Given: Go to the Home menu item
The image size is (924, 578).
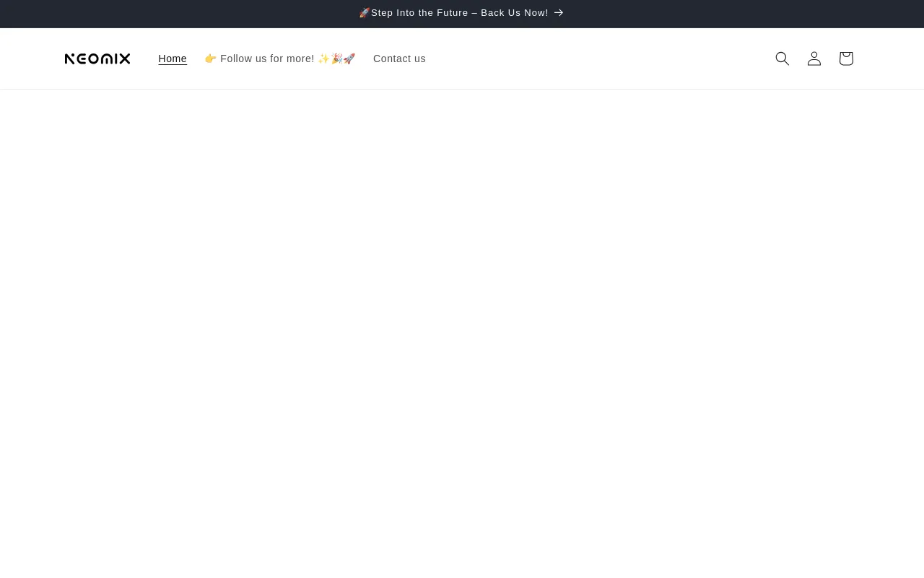Looking at the screenshot, I should (x=173, y=59).
